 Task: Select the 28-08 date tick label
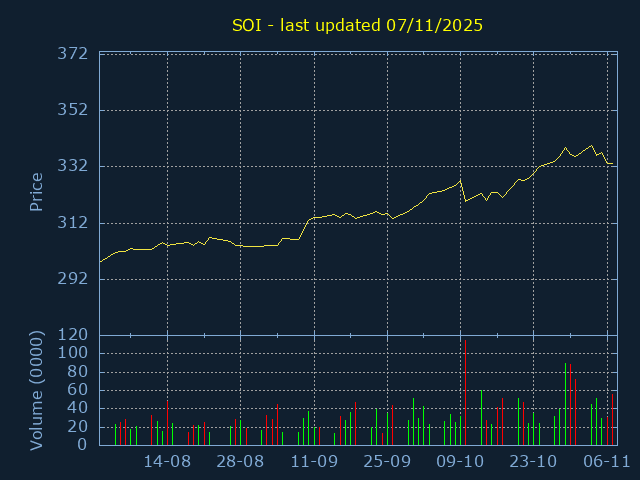pos(241,462)
